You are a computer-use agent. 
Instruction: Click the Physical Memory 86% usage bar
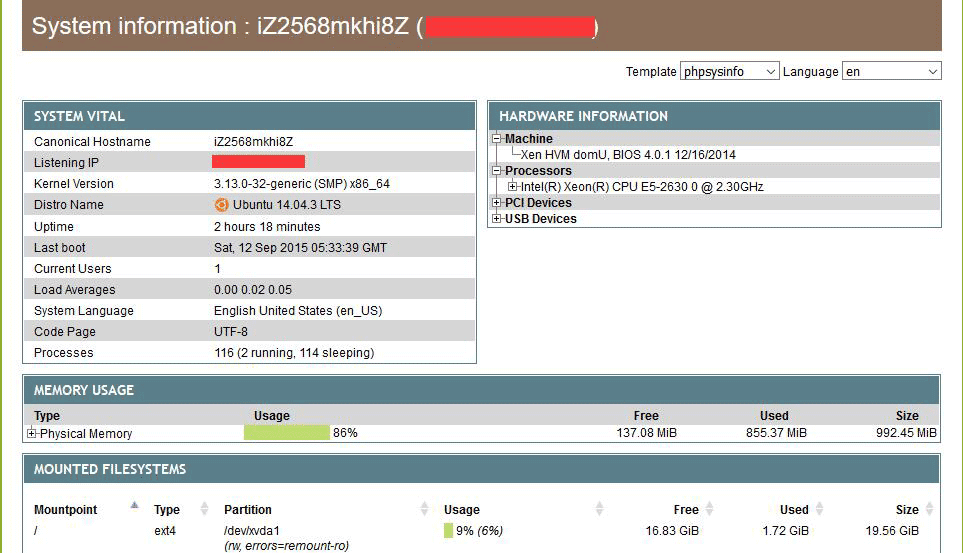[x=287, y=433]
